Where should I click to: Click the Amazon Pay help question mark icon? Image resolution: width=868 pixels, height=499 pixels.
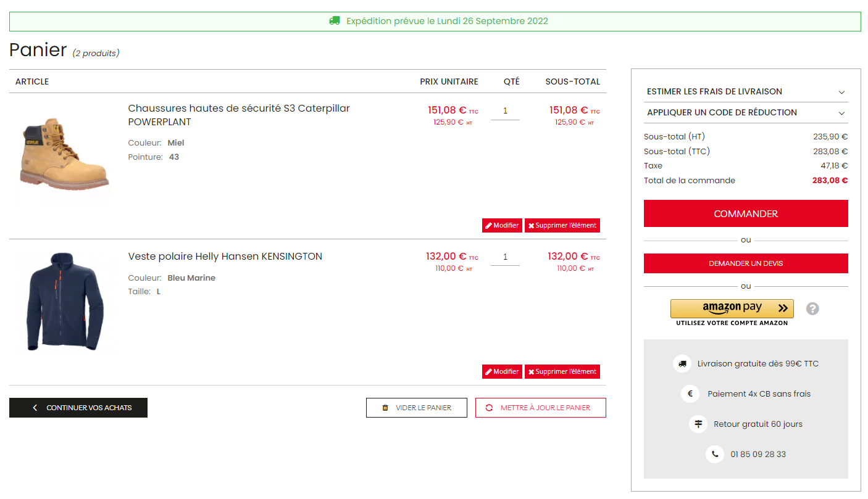pos(812,308)
